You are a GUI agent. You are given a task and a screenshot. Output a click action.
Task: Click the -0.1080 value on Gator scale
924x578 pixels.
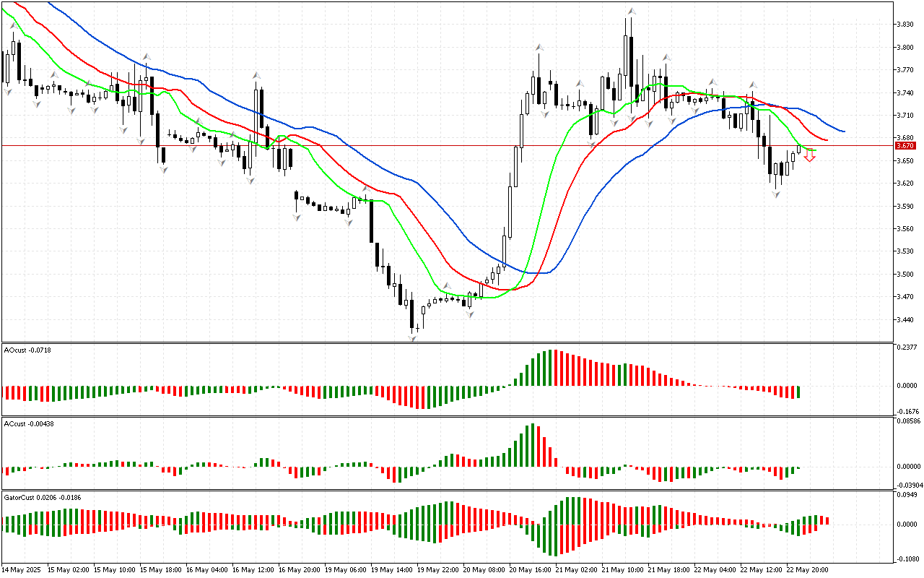click(x=906, y=558)
